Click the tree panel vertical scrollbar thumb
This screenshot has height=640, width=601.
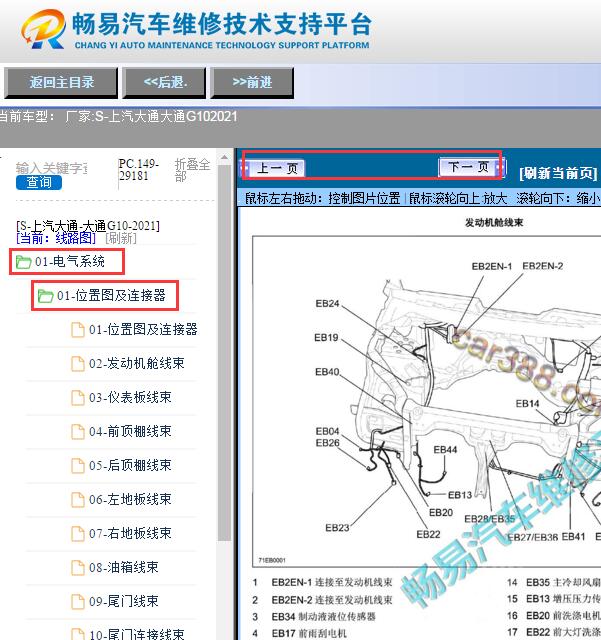point(225,353)
